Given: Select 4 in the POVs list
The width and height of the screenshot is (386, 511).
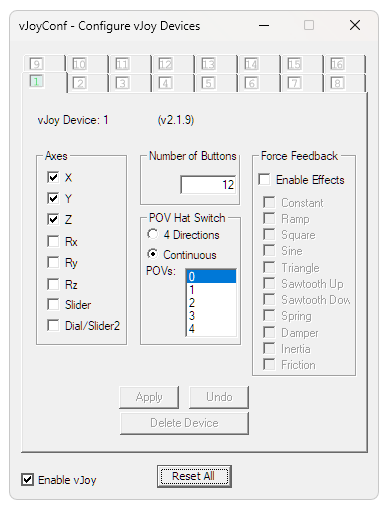Looking at the screenshot, I should click(211, 329).
